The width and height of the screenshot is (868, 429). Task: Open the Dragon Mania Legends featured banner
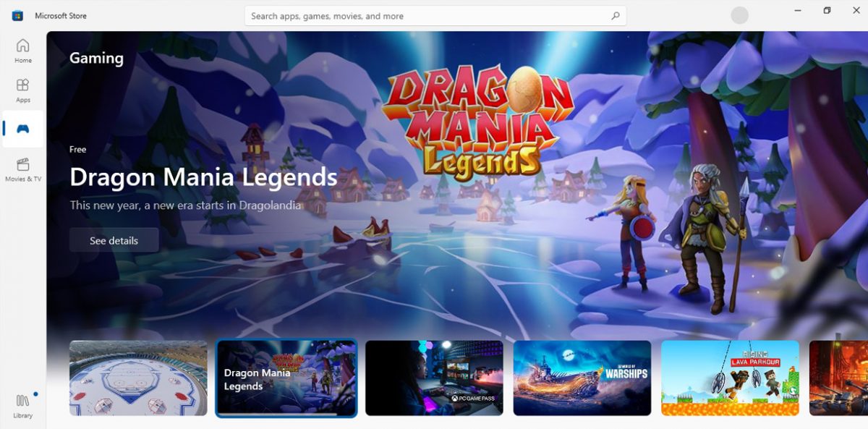pyautogui.click(x=434, y=181)
